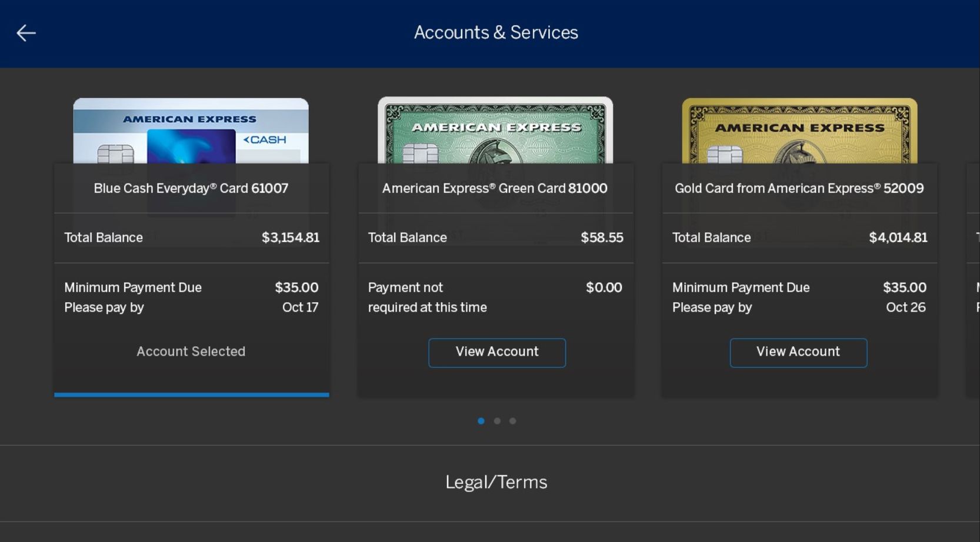Screen dimensions: 980x542
Task: Click Payment not required at this time
Action: (428, 297)
